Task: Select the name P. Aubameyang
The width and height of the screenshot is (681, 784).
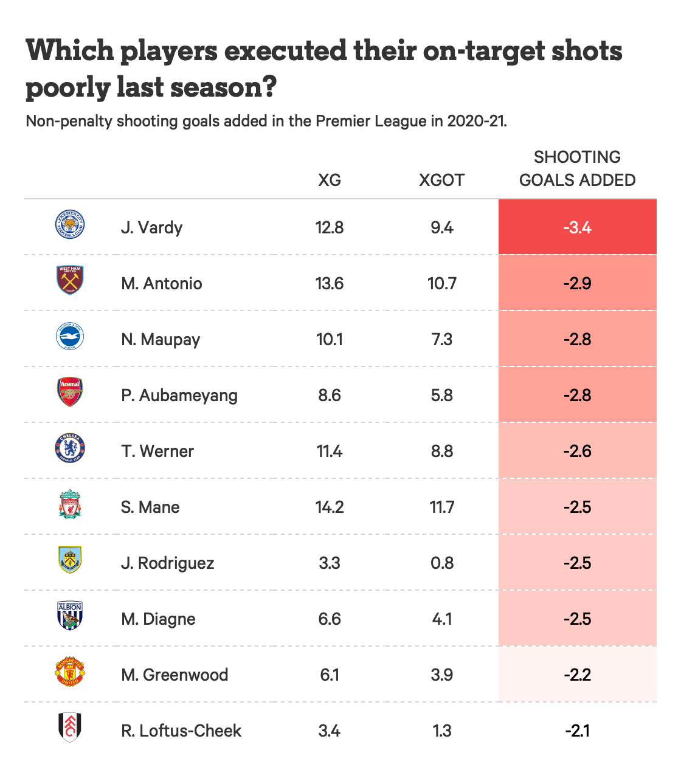Action: pyautogui.click(x=179, y=396)
